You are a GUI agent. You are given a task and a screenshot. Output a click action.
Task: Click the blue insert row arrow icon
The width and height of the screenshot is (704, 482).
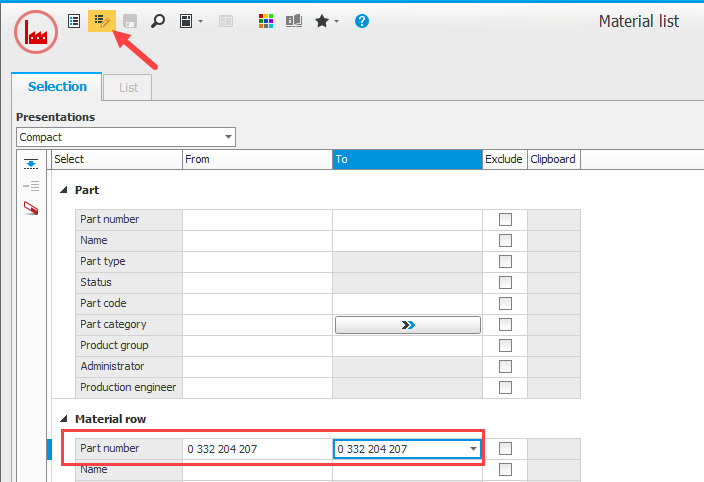(31, 164)
